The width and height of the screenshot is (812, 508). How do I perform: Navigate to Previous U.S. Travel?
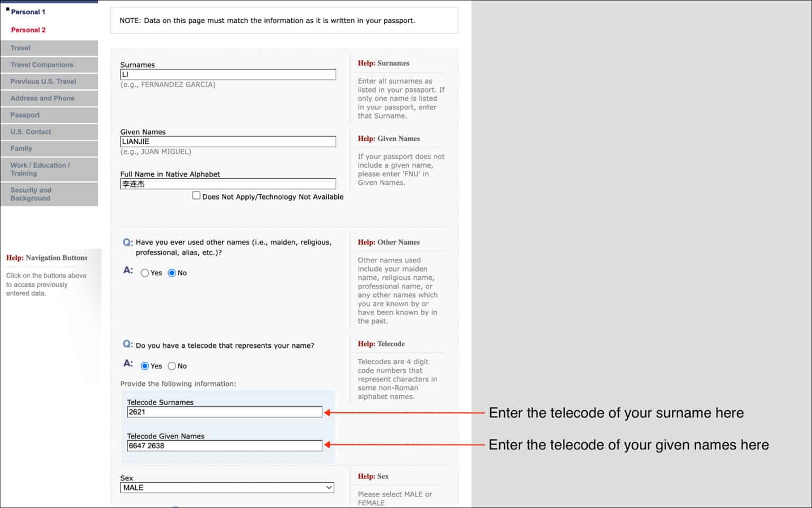pyautogui.click(x=43, y=81)
